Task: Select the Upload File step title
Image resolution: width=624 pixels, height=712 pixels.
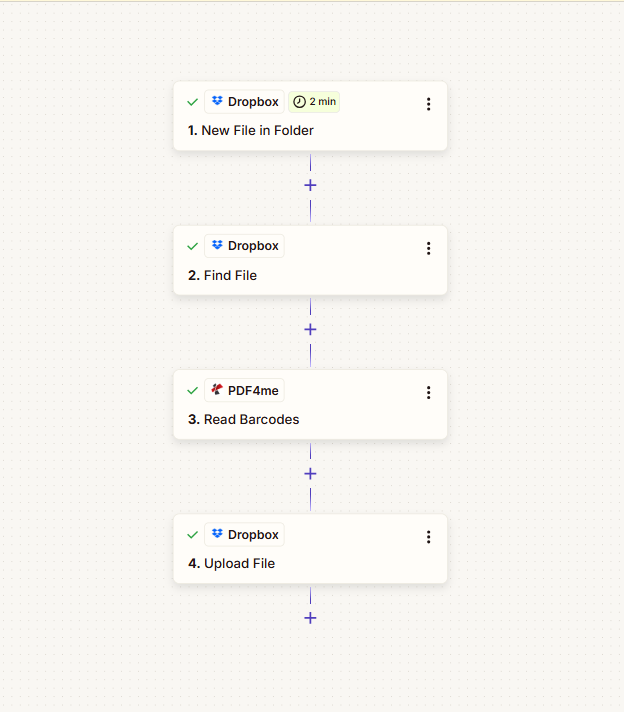Action: [x=239, y=563]
